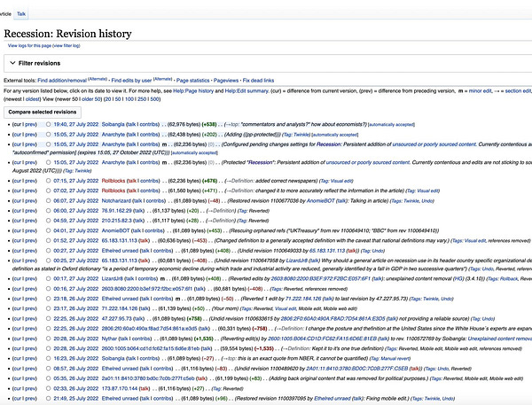Image resolution: width=532 pixels, height=405 pixels.
Task: Open LizardJr8 user page on 00:17 row
Action: click(113, 279)
